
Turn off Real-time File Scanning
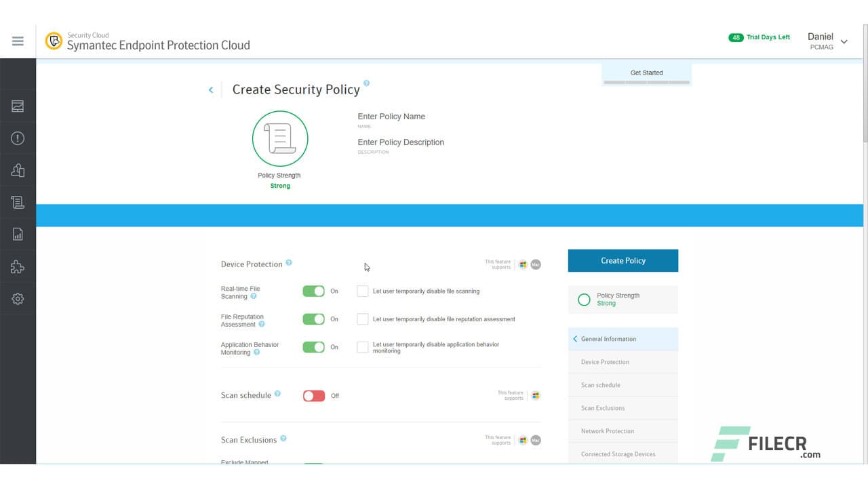[314, 291]
